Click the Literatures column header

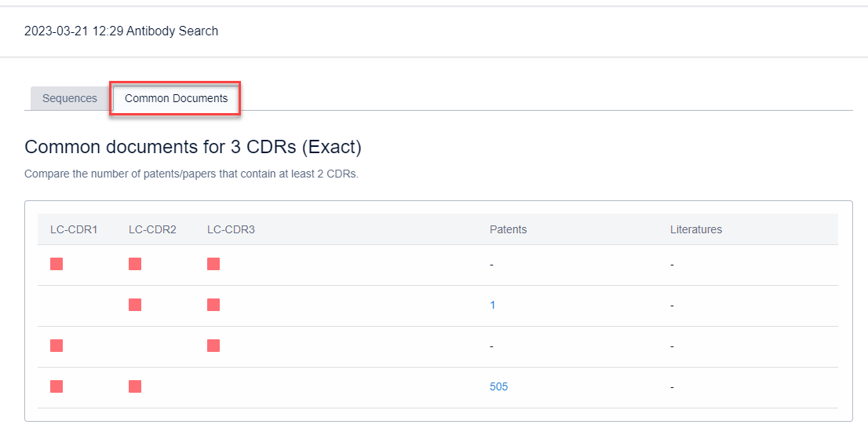tap(695, 229)
